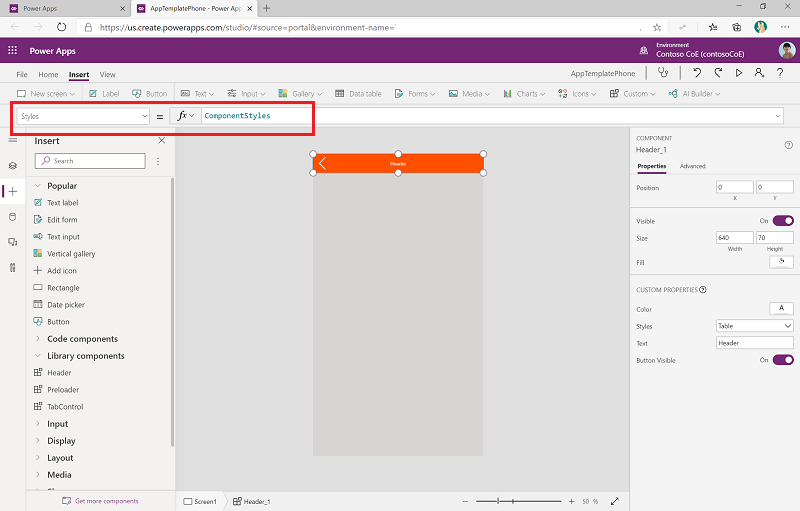Toggle the Visible switch off
Screen dimensions: 800x511
(x=782, y=220)
